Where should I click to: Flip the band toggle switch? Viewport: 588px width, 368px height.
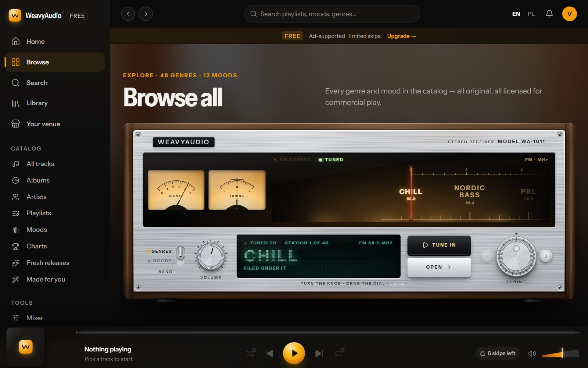coord(180,256)
